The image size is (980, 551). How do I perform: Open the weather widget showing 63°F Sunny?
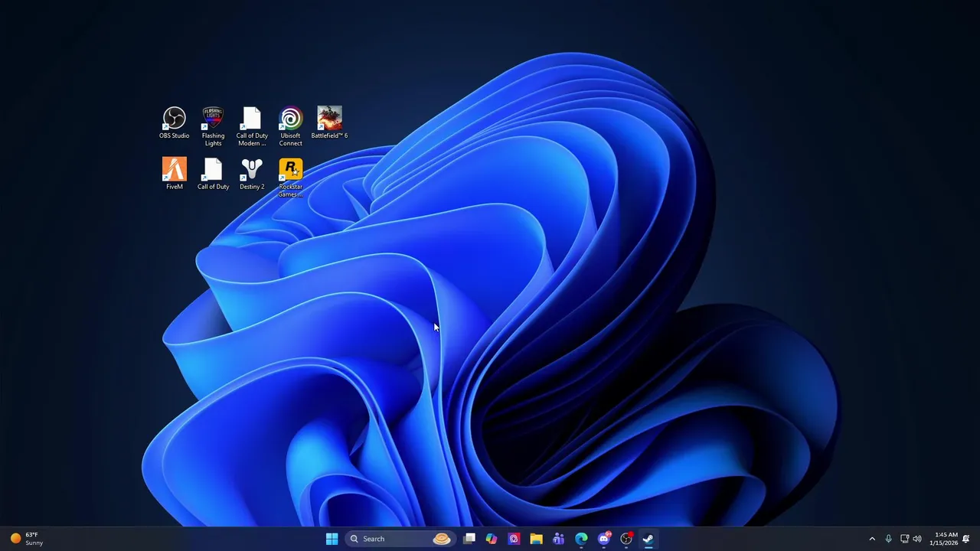(x=27, y=539)
